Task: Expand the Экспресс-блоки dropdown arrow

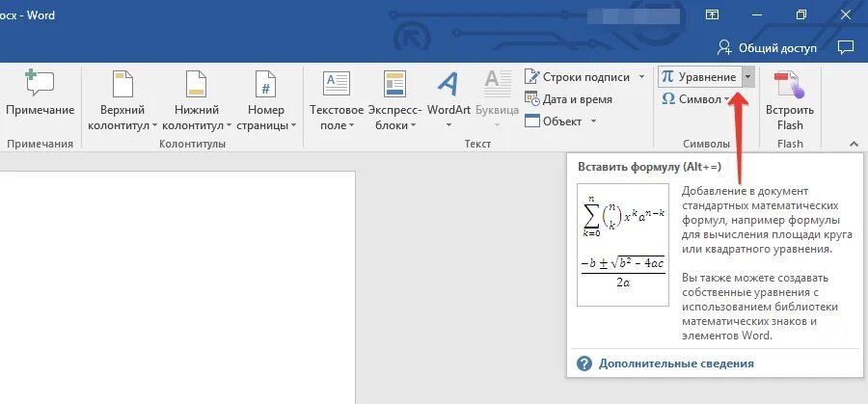Action: (413, 125)
